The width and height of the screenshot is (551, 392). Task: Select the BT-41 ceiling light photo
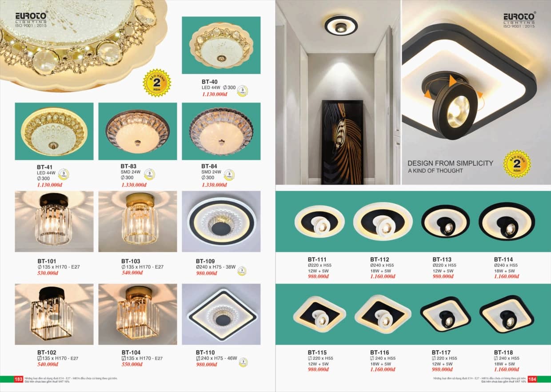coord(54,131)
